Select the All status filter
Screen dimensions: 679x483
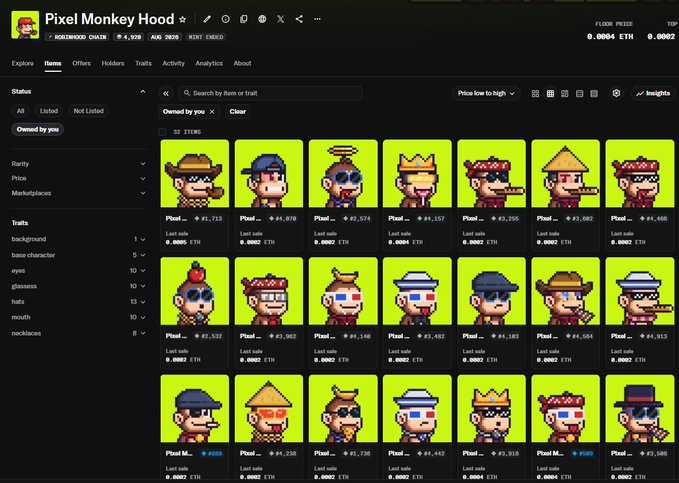(x=20, y=111)
